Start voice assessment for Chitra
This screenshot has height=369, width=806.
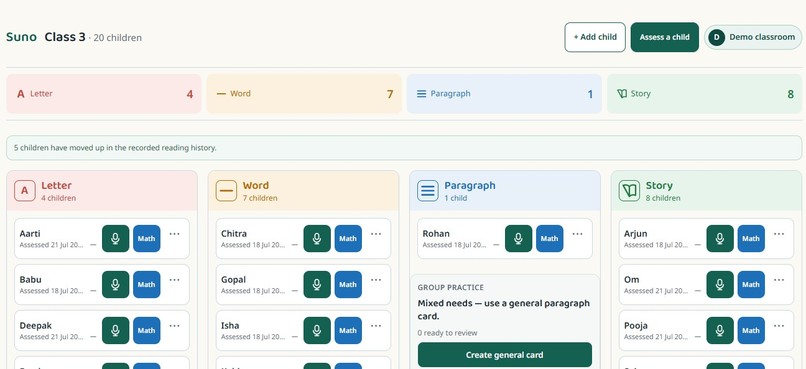point(317,238)
